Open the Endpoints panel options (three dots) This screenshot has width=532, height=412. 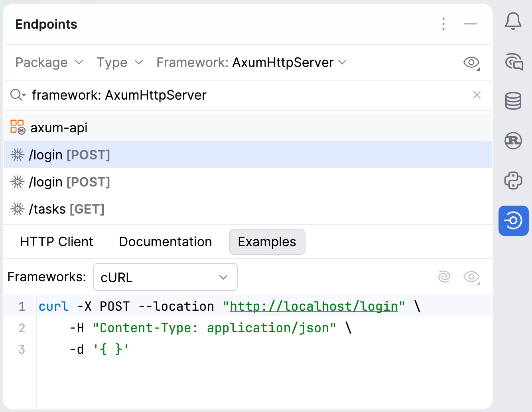(x=443, y=24)
